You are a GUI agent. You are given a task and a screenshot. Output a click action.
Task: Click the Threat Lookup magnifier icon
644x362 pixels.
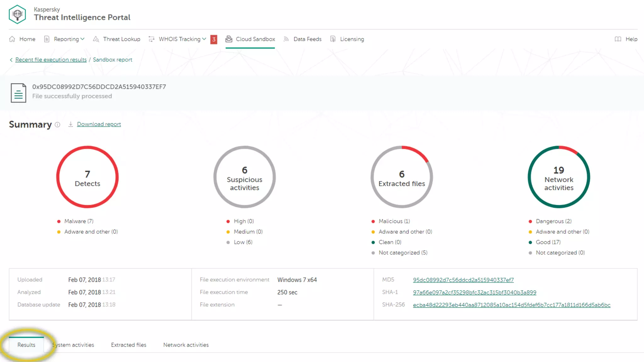(96, 39)
